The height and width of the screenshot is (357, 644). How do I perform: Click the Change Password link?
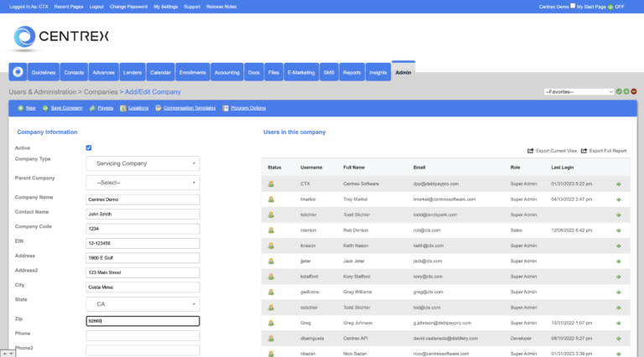(x=128, y=7)
